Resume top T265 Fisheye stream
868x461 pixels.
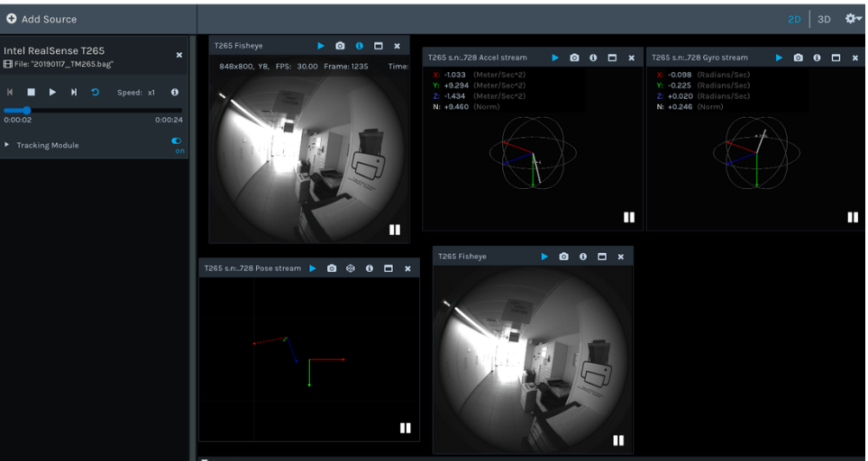point(321,46)
